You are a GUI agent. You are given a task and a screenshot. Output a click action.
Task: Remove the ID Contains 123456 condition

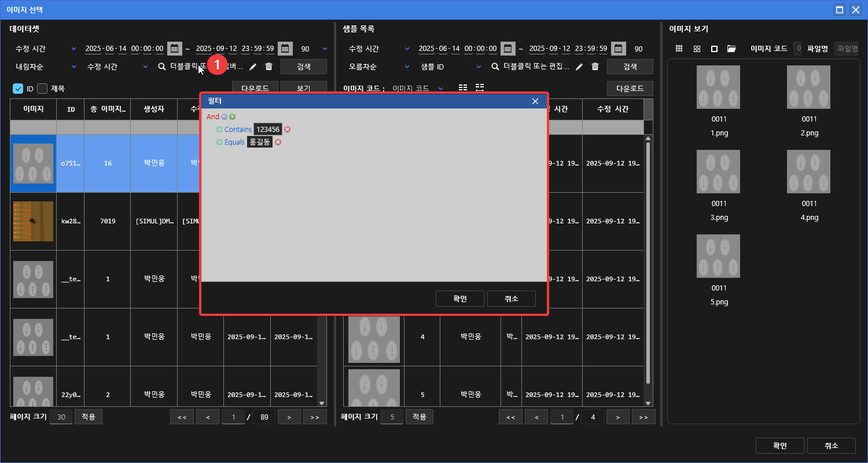(287, 130)
